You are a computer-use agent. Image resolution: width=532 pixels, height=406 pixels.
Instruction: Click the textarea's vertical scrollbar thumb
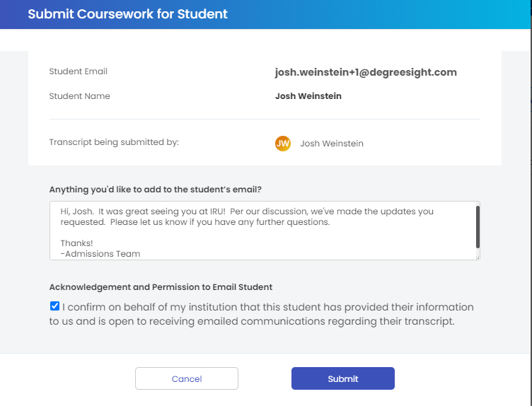pos(478,226)
